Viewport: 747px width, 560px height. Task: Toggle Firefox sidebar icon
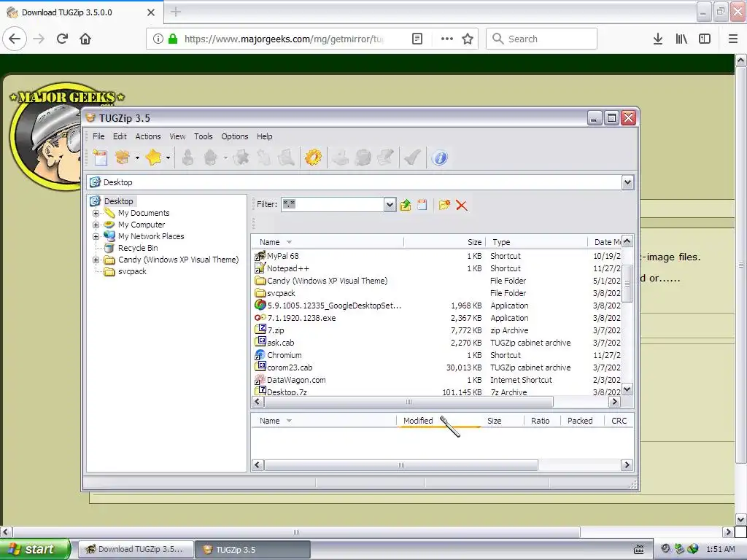click(x=705, y=39)
